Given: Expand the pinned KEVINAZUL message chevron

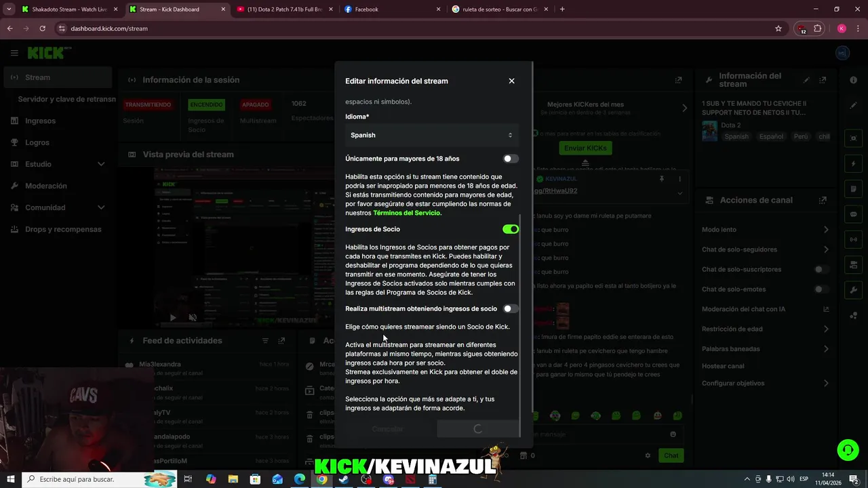Looking at the screenshot, I should pyautogui.click(x=680, y=193).
